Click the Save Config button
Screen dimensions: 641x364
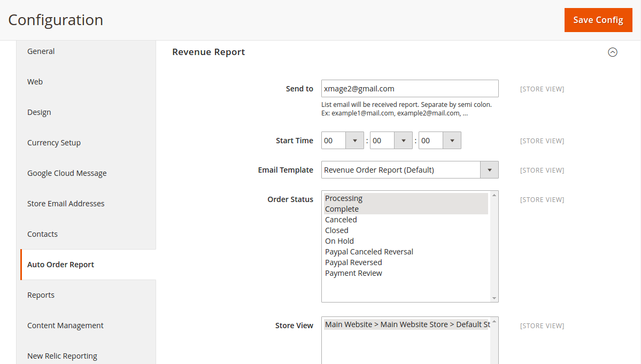598,20
